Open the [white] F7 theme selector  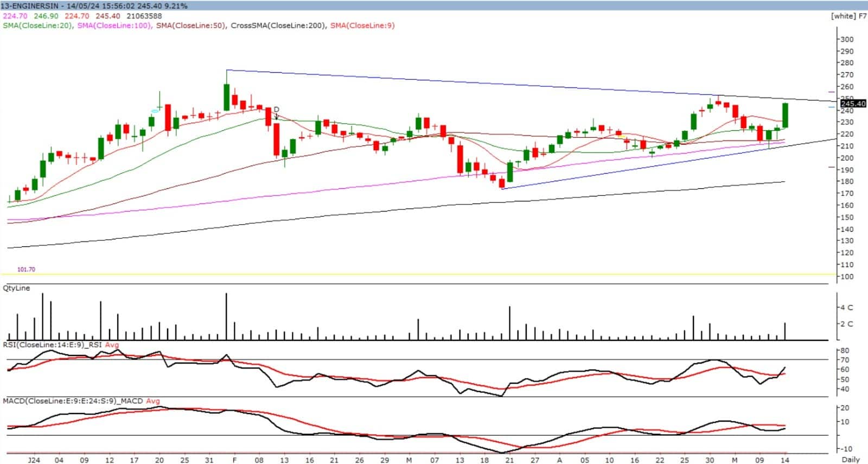(x=848, y=16)
